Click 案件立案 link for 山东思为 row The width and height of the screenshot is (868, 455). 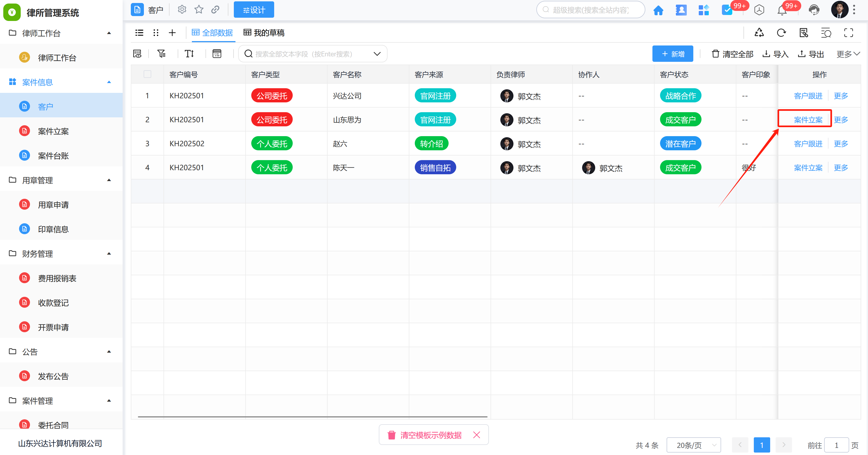[808, 120]
